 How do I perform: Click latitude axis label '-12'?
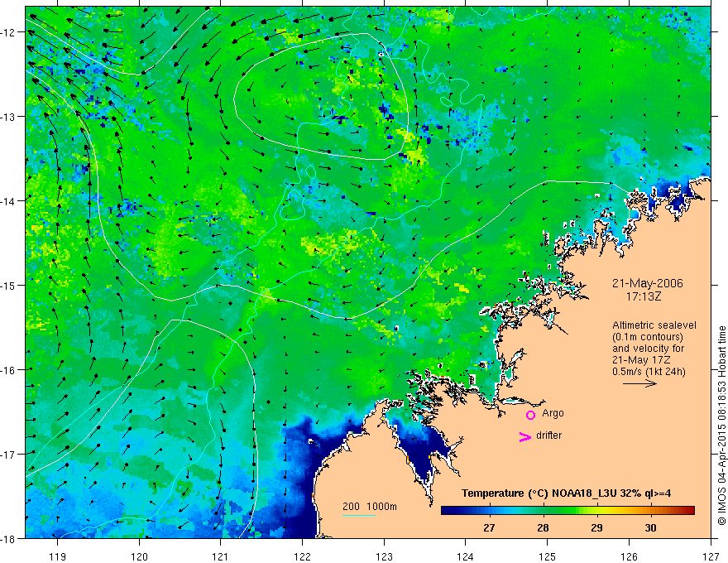pos(8,32)
